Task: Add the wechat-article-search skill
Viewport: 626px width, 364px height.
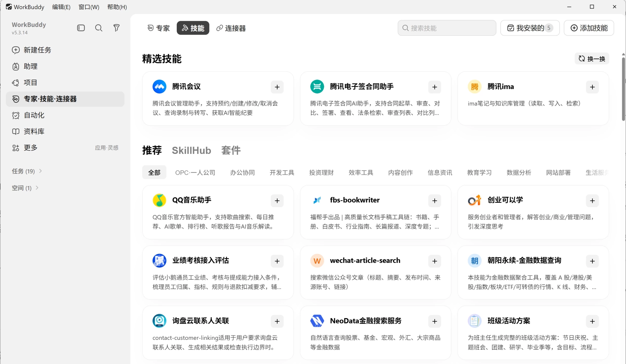Action: [x=434, y=261]
